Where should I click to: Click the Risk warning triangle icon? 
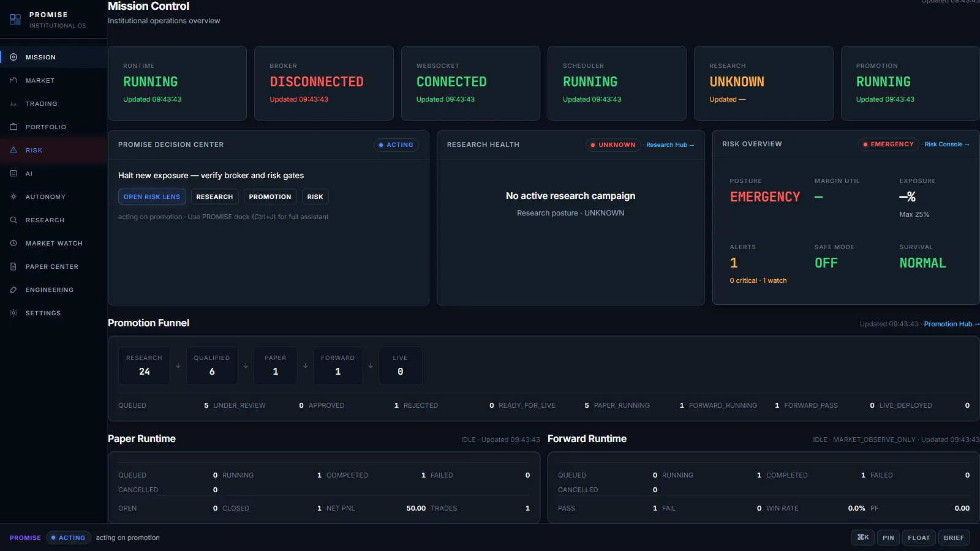[x=13, y=150]
